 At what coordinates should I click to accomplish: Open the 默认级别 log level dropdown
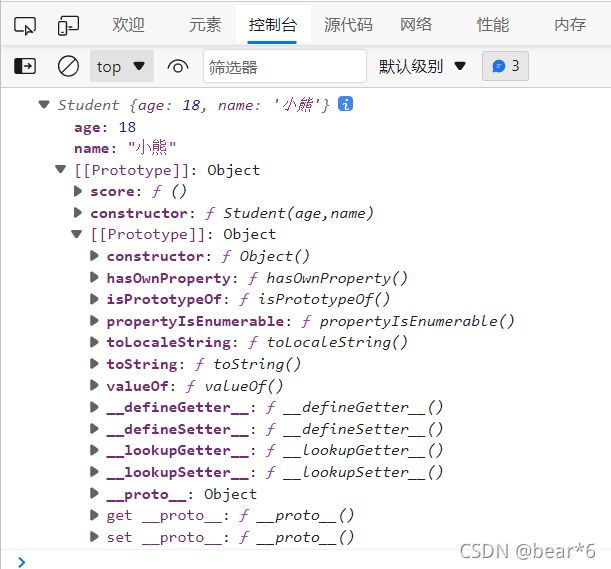coord(422,66)
